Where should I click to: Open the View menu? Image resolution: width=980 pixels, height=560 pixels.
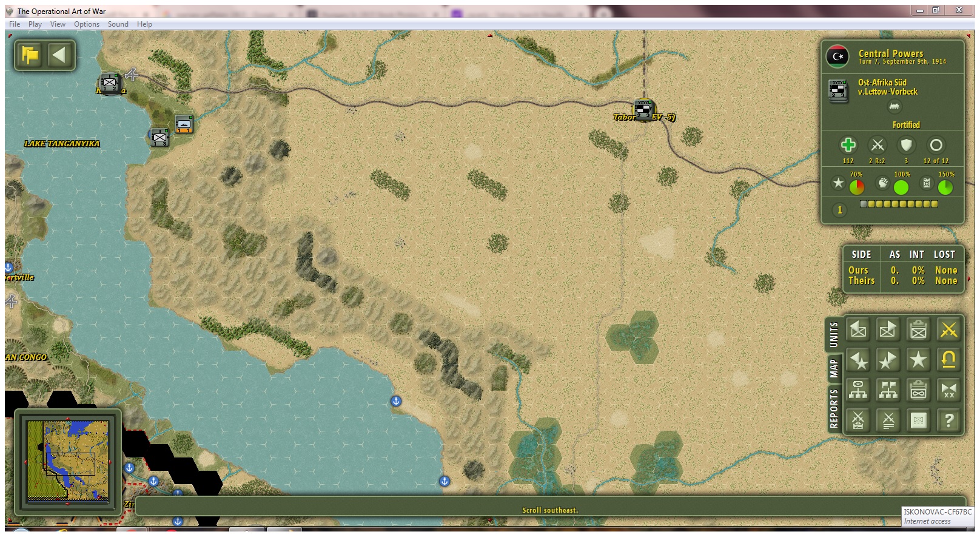[58, 24]
